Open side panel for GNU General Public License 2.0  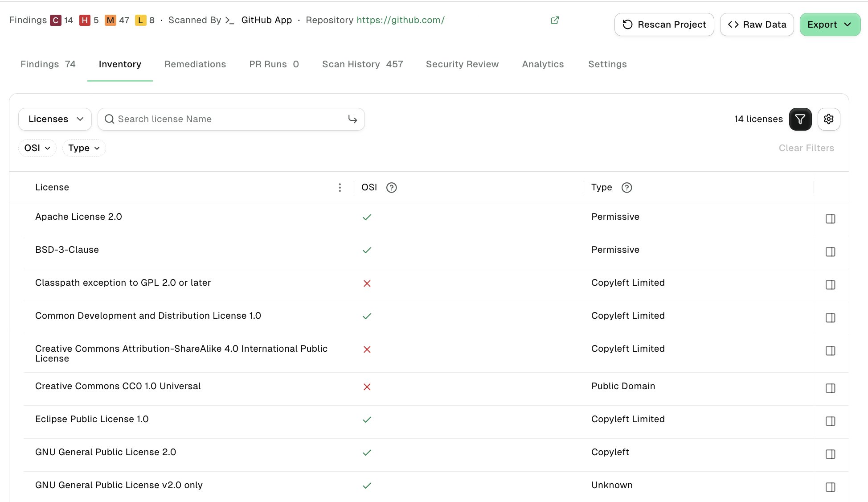tap(830, 454)
